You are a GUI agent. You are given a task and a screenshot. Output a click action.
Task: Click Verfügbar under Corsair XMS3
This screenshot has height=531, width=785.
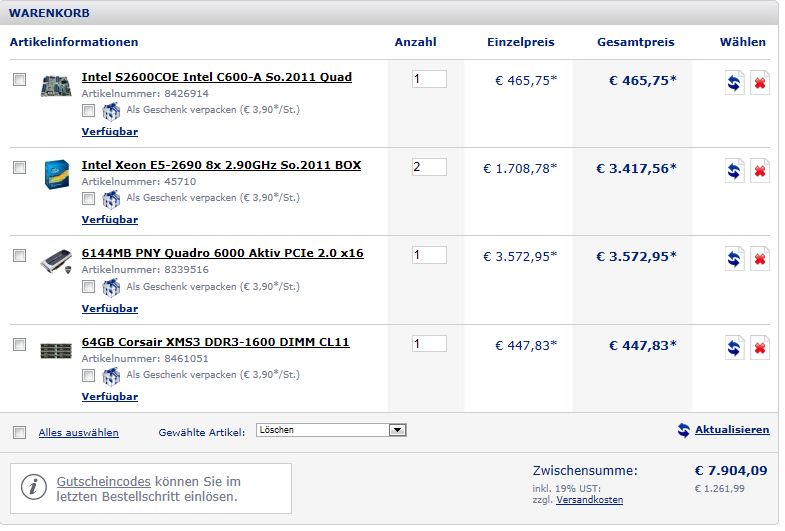pyautogui.click(x=110, y=397)
